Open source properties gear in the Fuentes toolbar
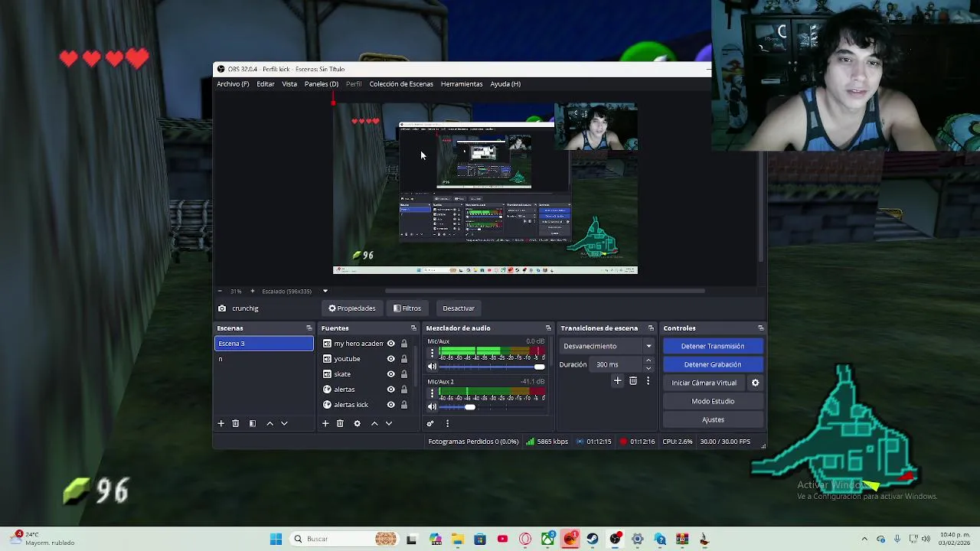This screenshot has width=980, height=551. 357,423
